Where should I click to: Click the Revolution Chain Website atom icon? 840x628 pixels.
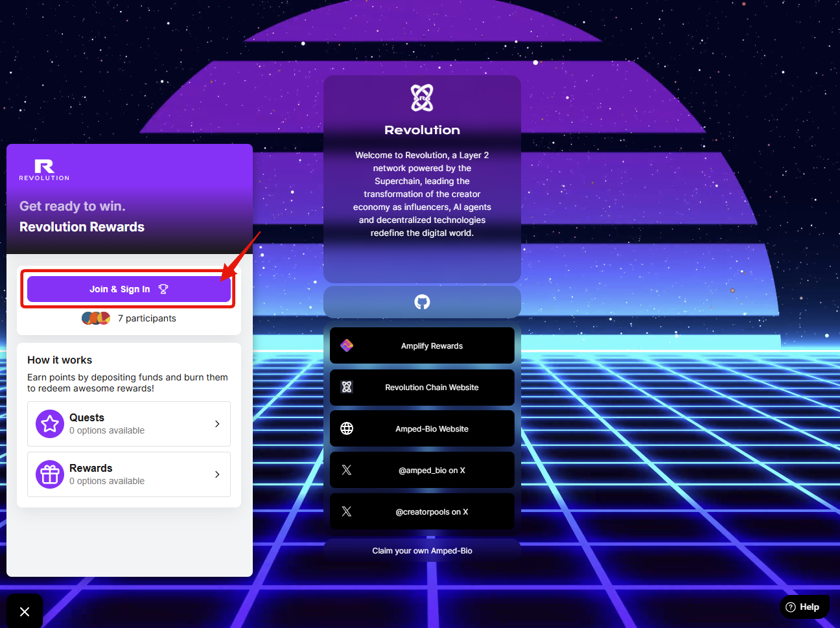tap(347, 387)
